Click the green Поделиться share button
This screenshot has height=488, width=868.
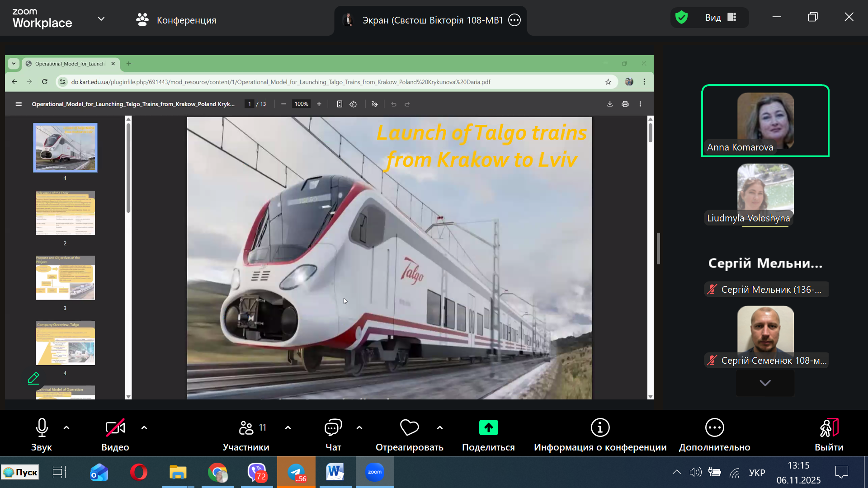[x=488, y=428]
